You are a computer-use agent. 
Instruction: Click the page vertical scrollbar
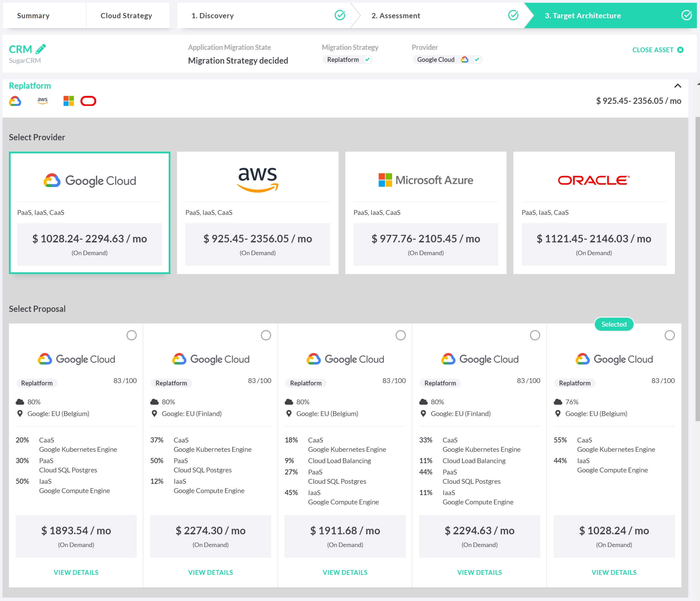coord(697,268)
